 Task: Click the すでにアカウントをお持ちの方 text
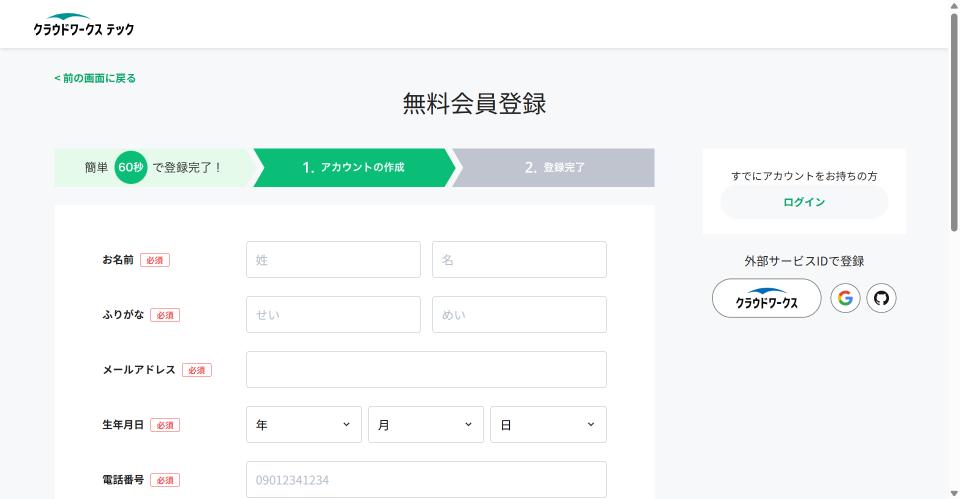[x=804, y=176]
